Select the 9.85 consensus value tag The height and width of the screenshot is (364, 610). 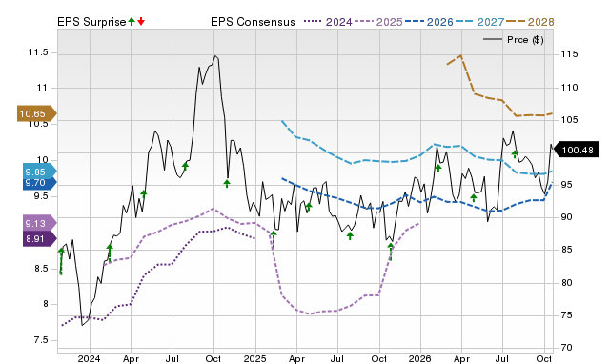click(39, 172)
